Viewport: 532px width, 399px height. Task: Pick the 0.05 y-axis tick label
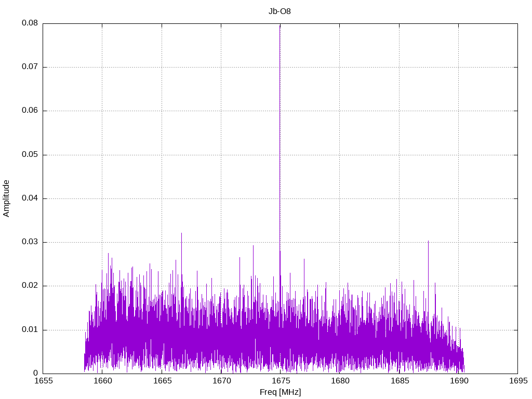point(30,155)
